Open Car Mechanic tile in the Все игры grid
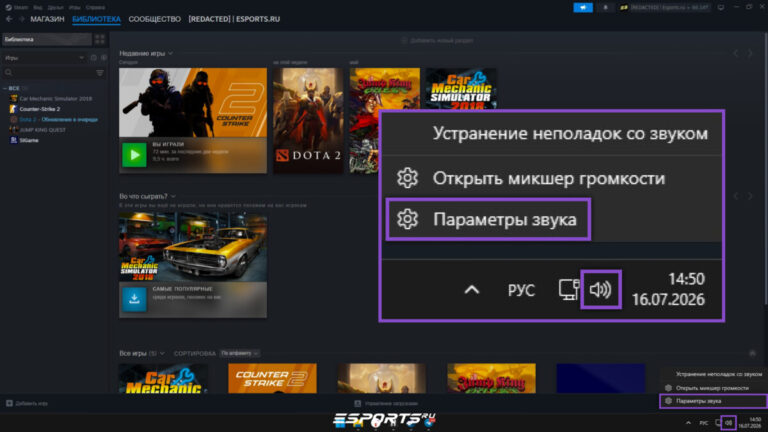 [x=163, y=378]
